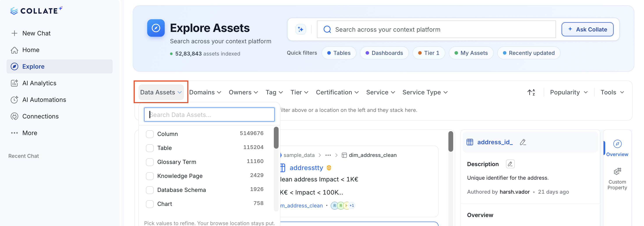Image resolution: width=644 pixels, height=226 pixels.
Task: Check the Column checkbox
Action: [x=150, y=134]
